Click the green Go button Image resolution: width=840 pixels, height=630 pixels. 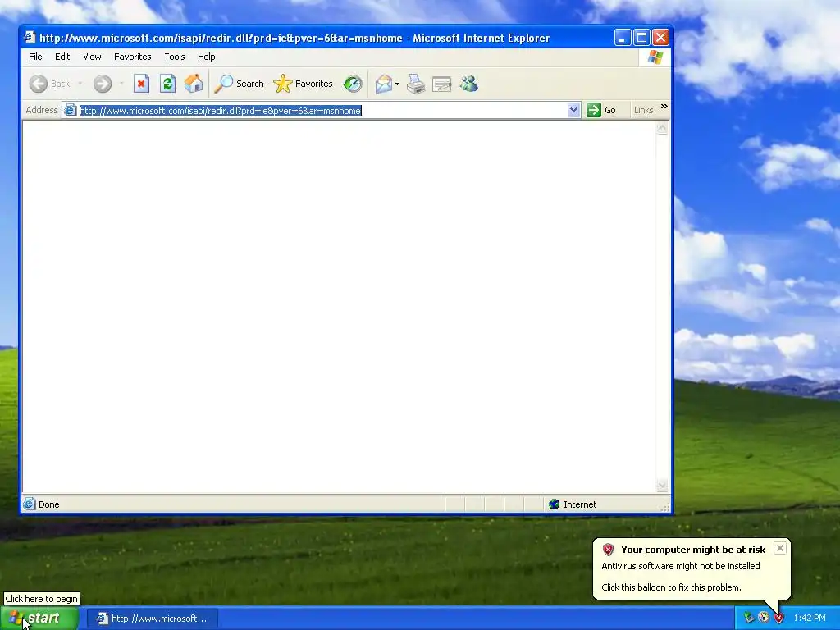[x=601, y=111]
